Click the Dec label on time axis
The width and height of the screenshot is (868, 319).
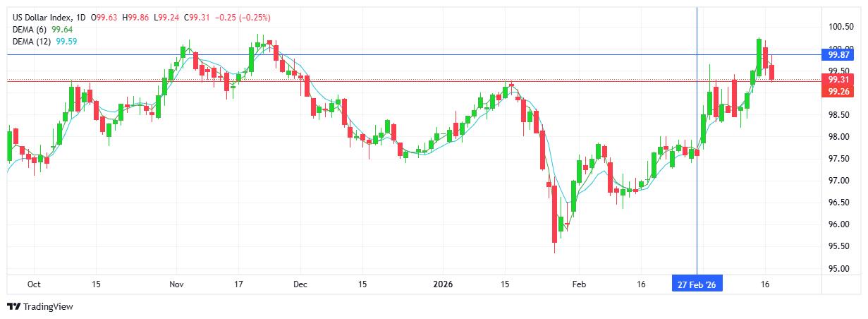(300, 284)
